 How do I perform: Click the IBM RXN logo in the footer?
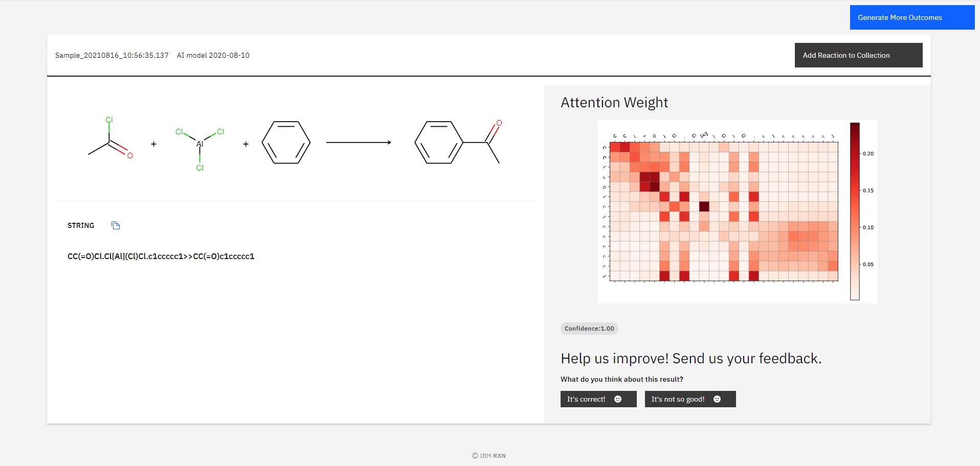pyautogui.click(x=488, y=455)
